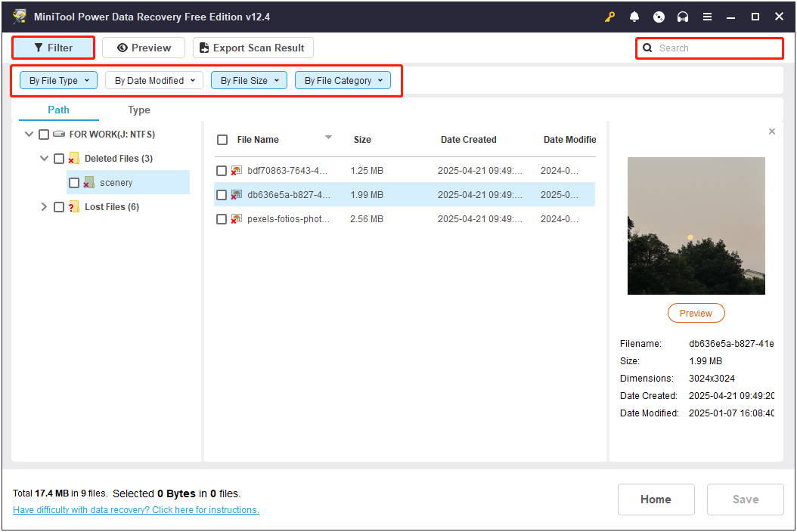Click the key register icon

609,17
